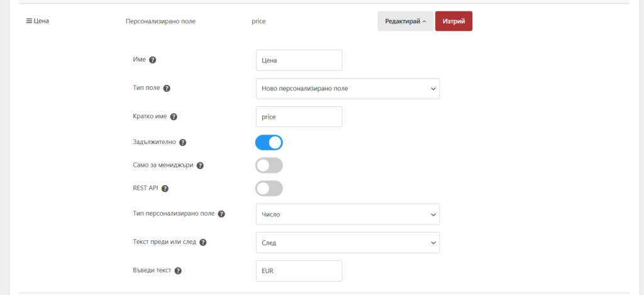
Task: Expand the Текст преди или след dropdown
Action: [x=347, y=242]
